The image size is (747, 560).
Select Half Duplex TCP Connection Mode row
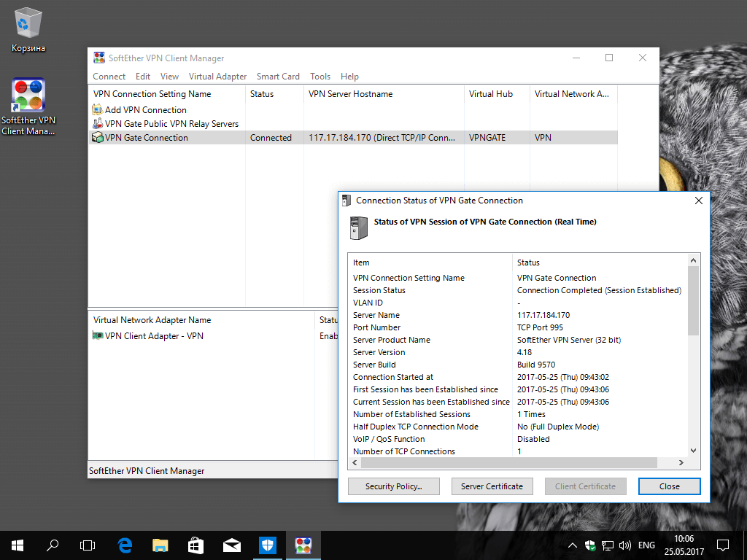tap(518, 427)
